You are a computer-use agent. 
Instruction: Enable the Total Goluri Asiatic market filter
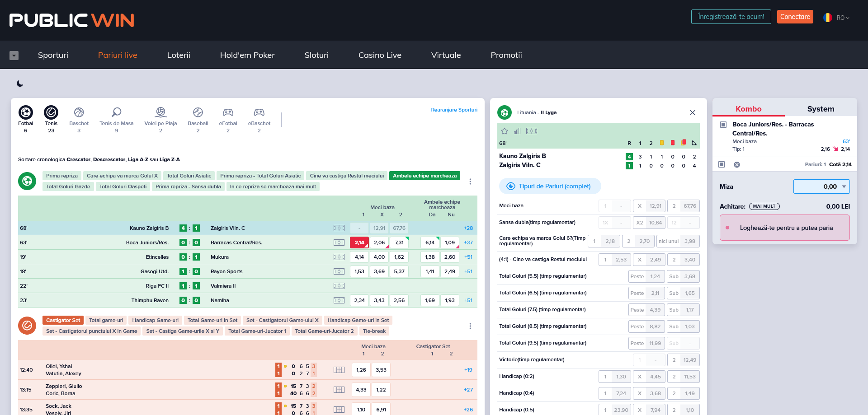tap(189, 176)
